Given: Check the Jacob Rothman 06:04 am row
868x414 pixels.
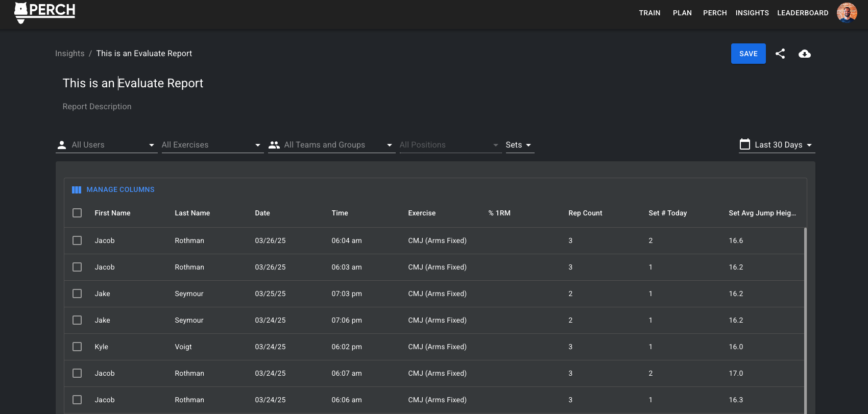Looking at the screenshot, I should tap(77, 240).
